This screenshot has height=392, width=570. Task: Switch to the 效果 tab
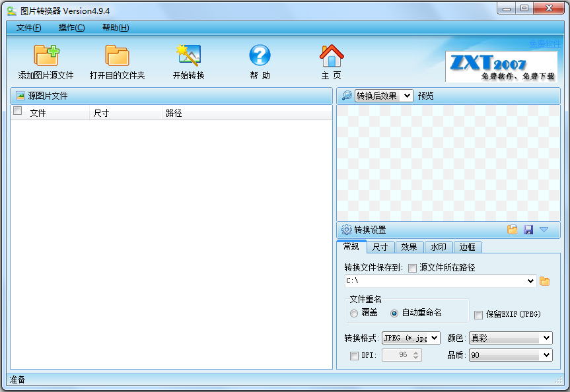pos(409,247)
